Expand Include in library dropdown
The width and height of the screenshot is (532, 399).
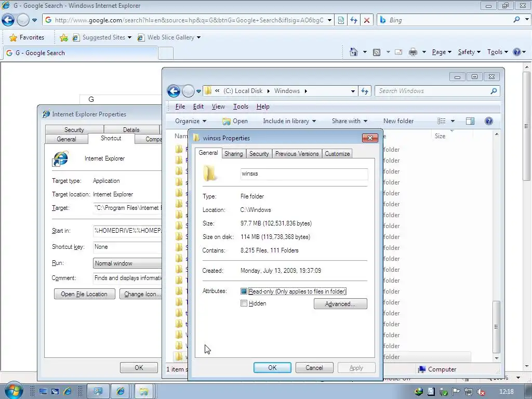pyautogui.click(x=289, y=121)
